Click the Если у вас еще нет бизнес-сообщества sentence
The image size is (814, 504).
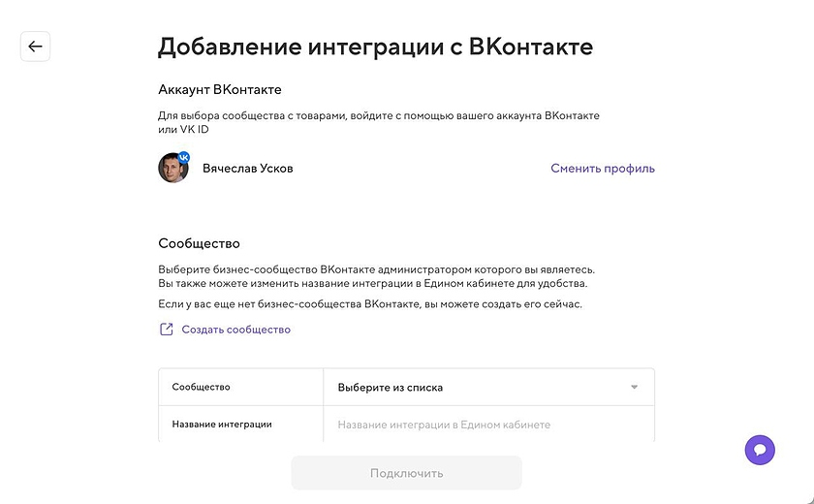[x=369, y=304]
